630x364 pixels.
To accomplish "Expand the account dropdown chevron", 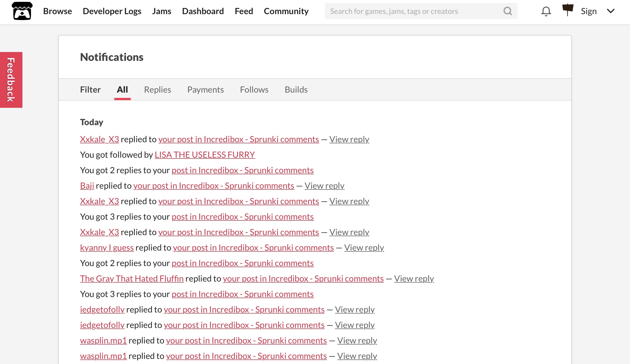I will (x=611, y=11).
